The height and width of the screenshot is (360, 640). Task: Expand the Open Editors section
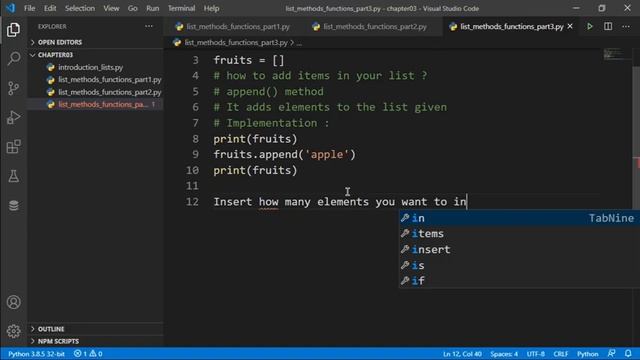pyautogui.click(x=60, y=42)
